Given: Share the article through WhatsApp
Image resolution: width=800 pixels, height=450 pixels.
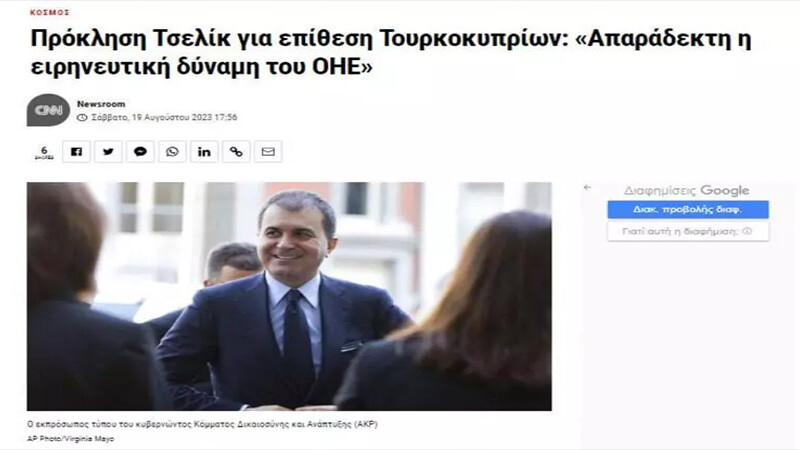Looking at the screenshot, I should [172, 152].
